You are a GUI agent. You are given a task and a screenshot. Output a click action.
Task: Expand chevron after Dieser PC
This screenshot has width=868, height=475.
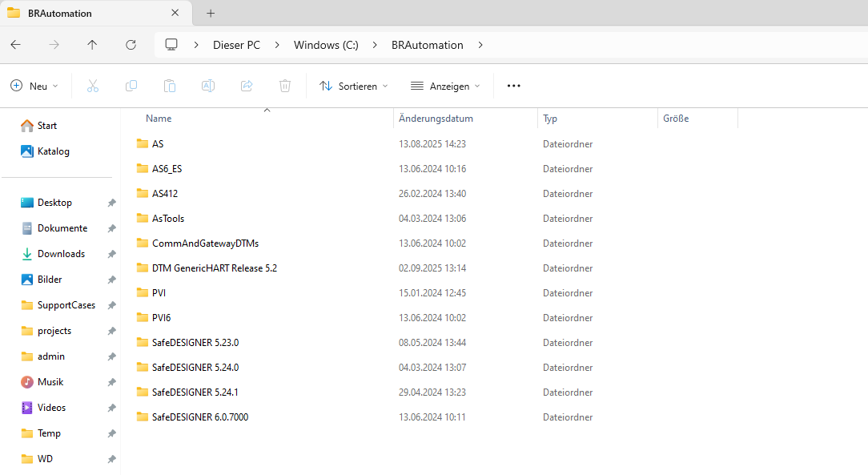pos(277,45)
